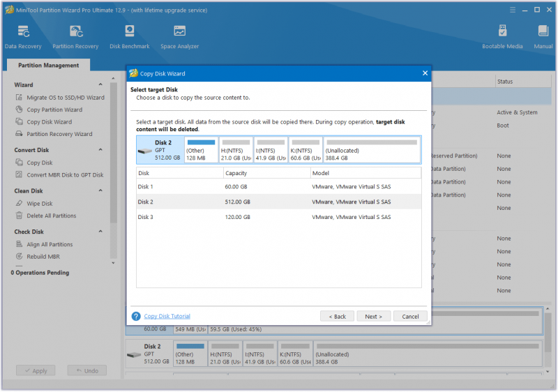Viewport: 558px width, 392px height.
Task: Click the Next button
Action: [x=373, y=316]
